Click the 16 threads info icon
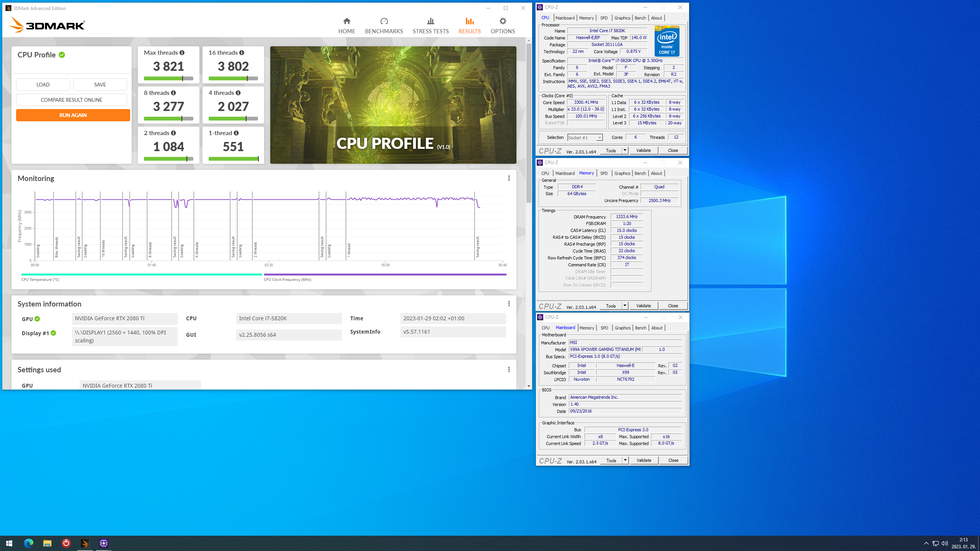Screen dimensions: 980x551 coord(242,53)
